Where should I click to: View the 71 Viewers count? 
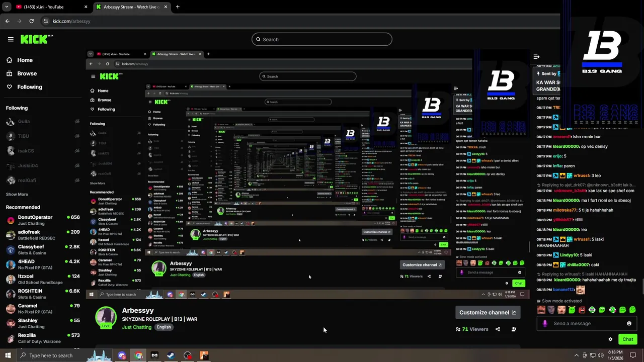(x=472, y=329)
